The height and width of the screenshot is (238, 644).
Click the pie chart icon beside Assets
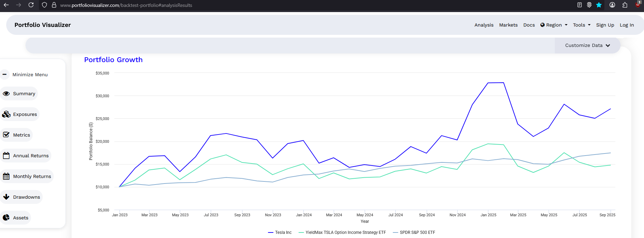(6, 218)
